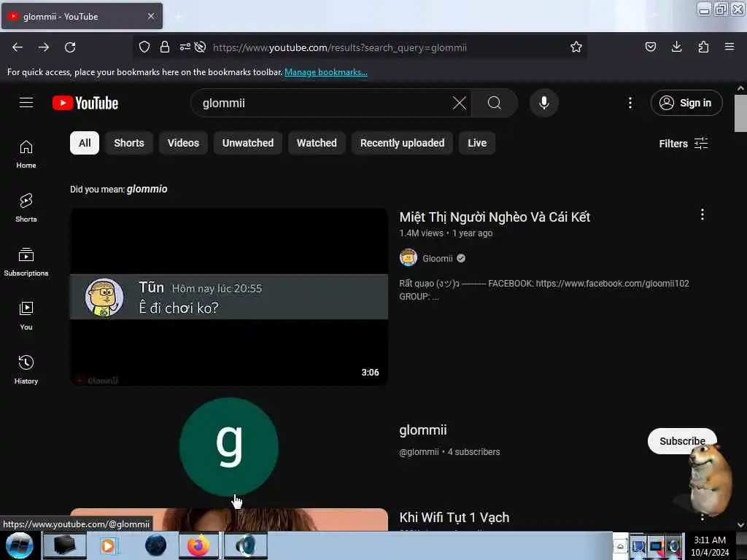Open Shorts in sidebar
747x560 pixels.
coord(26,208)
